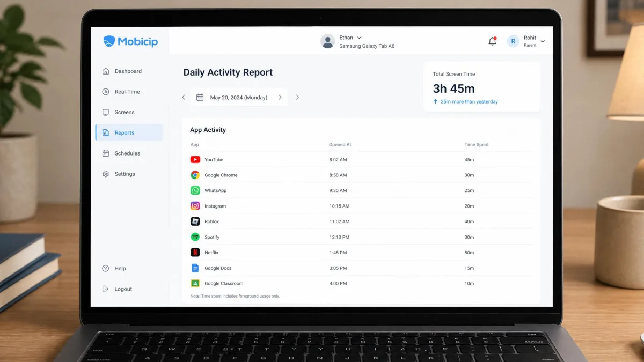
Task: Click the App column header
Action: [195, 145]
